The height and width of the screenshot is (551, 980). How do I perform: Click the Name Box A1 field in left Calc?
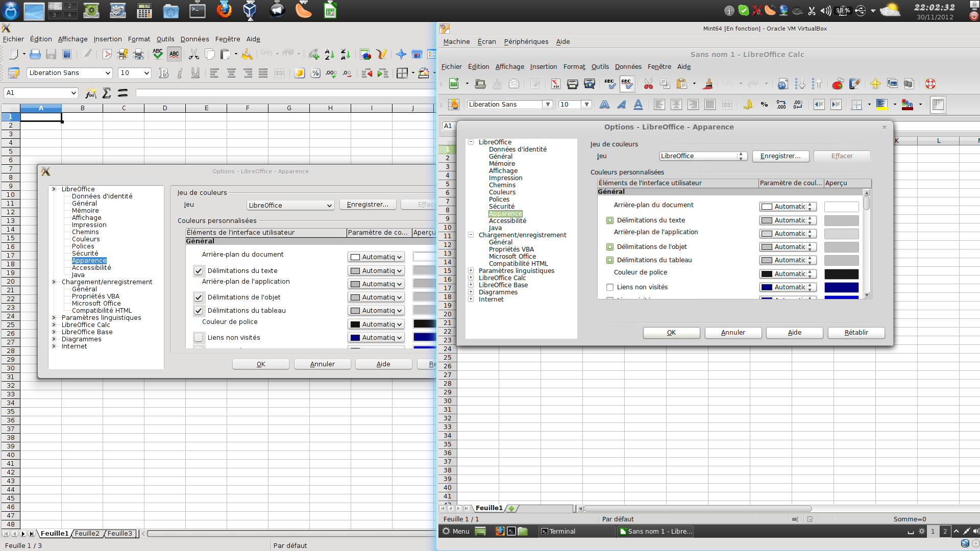[41, 93]
